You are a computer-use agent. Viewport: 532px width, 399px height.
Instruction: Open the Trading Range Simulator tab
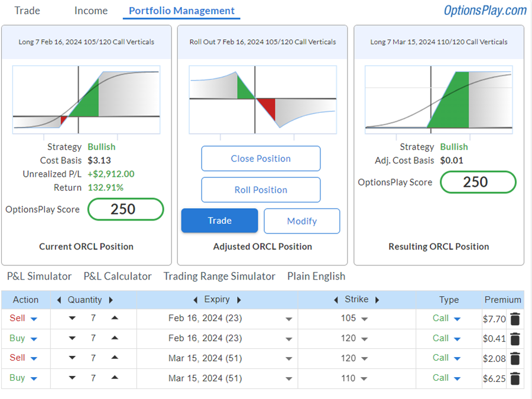tap(219, 276)
